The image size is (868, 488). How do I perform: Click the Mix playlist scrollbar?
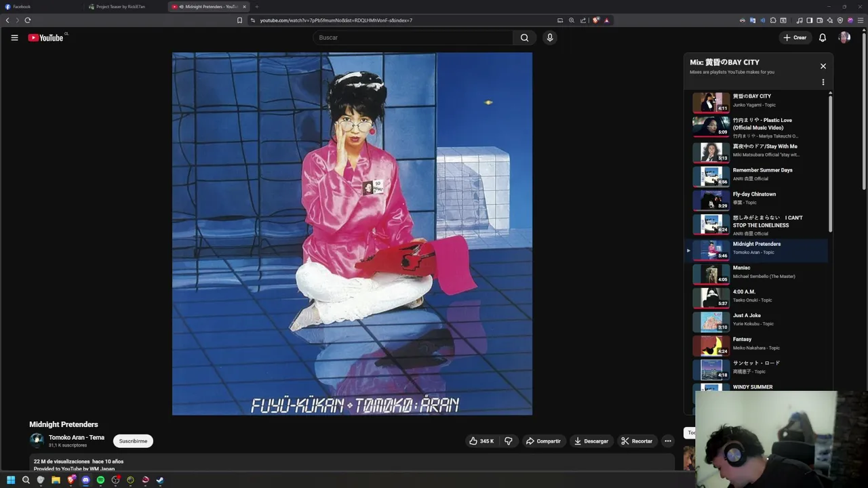coord(831,163)
